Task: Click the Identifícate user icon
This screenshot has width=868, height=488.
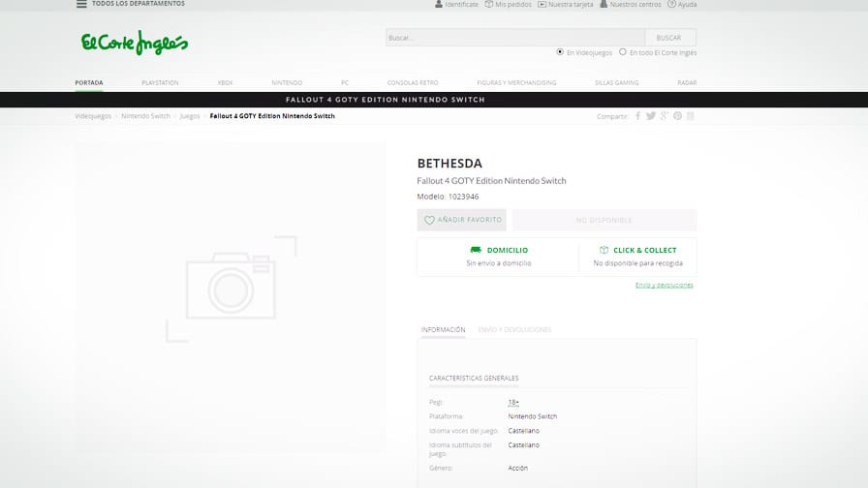Action: [439, 4]
